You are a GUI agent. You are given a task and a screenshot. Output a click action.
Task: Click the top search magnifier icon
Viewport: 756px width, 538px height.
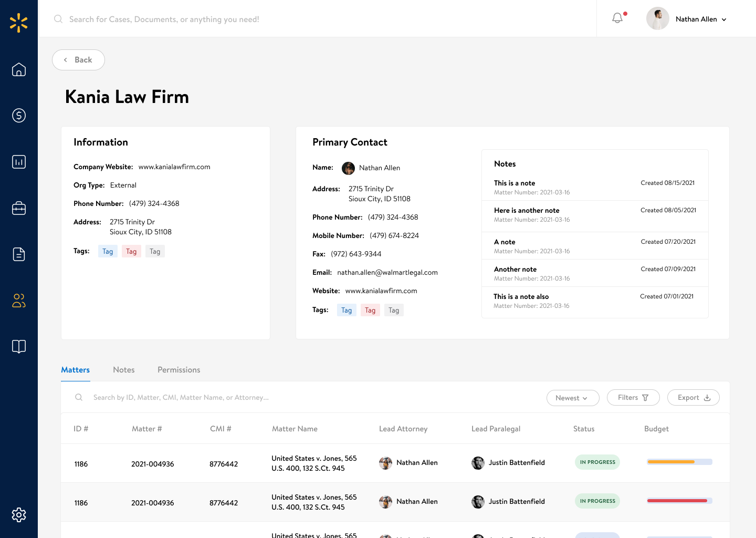pyautogui.click(x=58, y=19)
